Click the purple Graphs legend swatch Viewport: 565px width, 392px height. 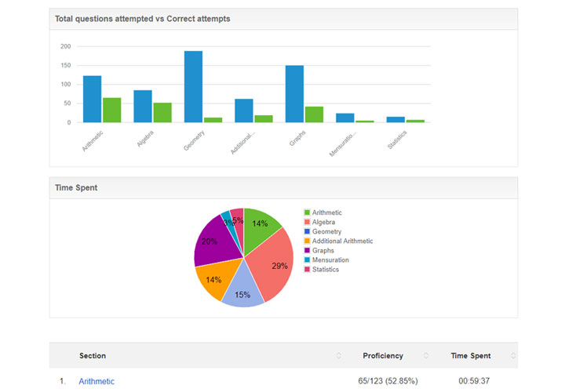pos(307,251)
